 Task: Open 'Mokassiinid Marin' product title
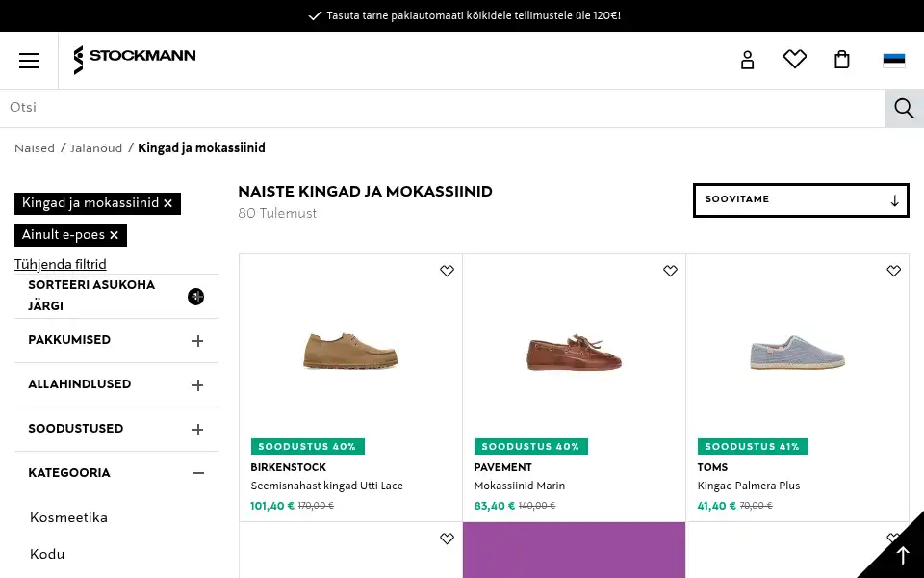click(x=520, y=486)
